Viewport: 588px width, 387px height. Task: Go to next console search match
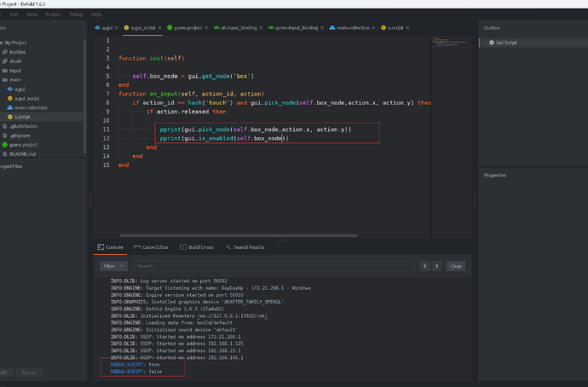pyautogui.click(x=438, y=266)
